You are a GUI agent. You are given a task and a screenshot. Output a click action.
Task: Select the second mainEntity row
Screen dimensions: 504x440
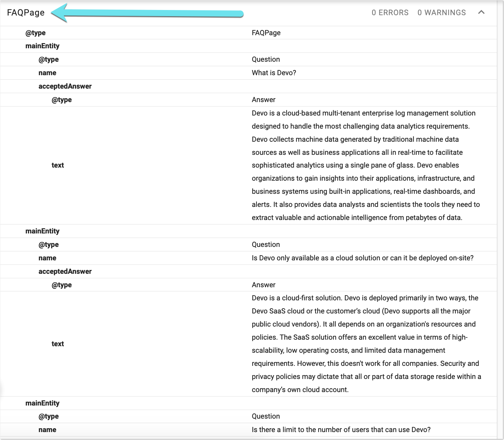click(249, 231)
